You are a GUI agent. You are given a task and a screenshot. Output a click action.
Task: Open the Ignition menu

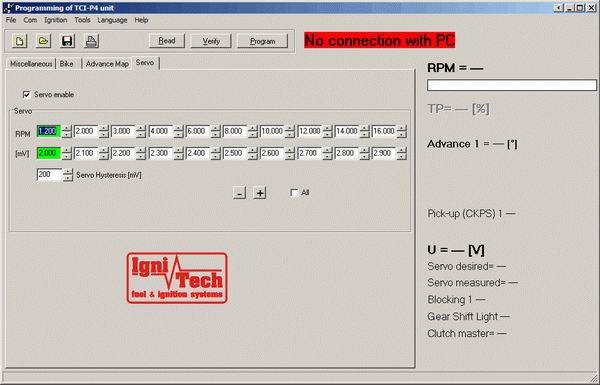pos(55,20)
